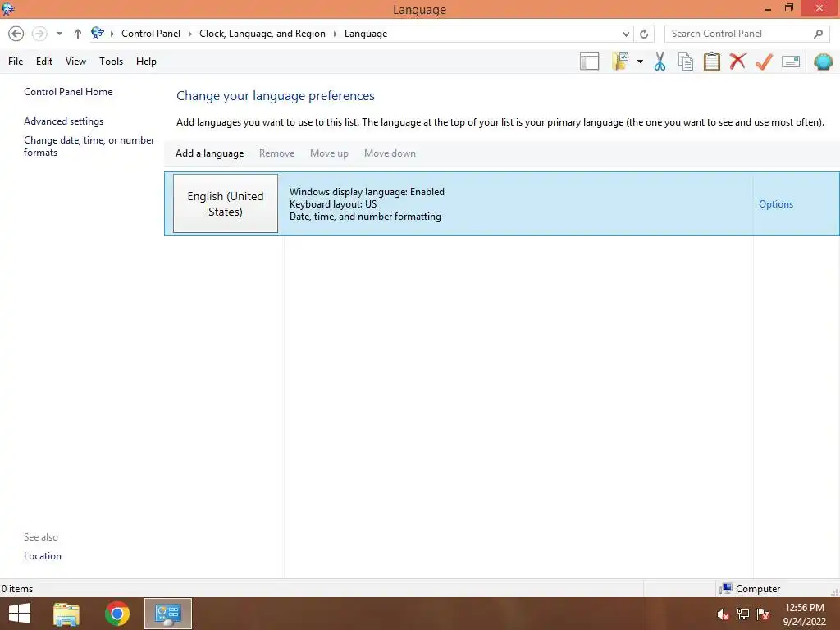Toggle the navigation pane layout icon

pos(589,62)
